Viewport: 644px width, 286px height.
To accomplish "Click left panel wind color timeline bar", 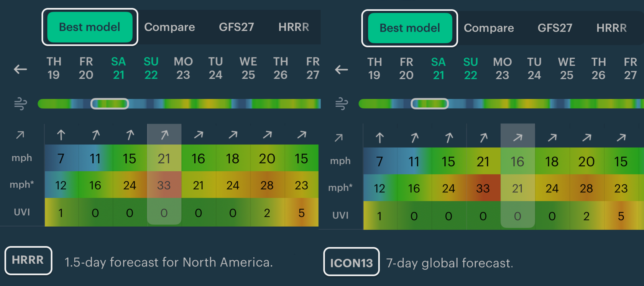I will pos(179,104).
